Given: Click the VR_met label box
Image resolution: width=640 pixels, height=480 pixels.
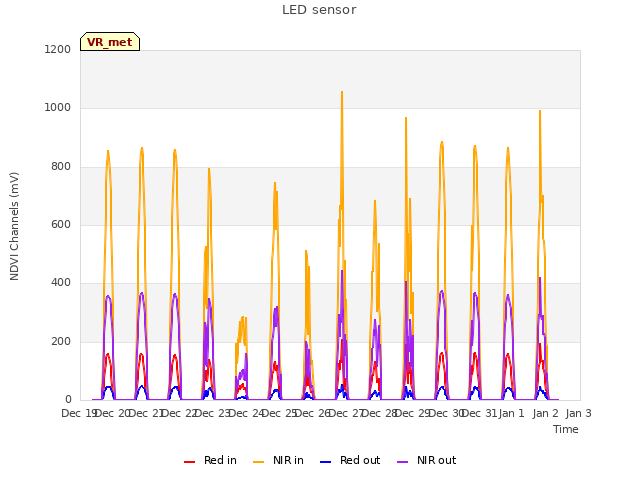Looking at the screenshot, I should (110, 42).
